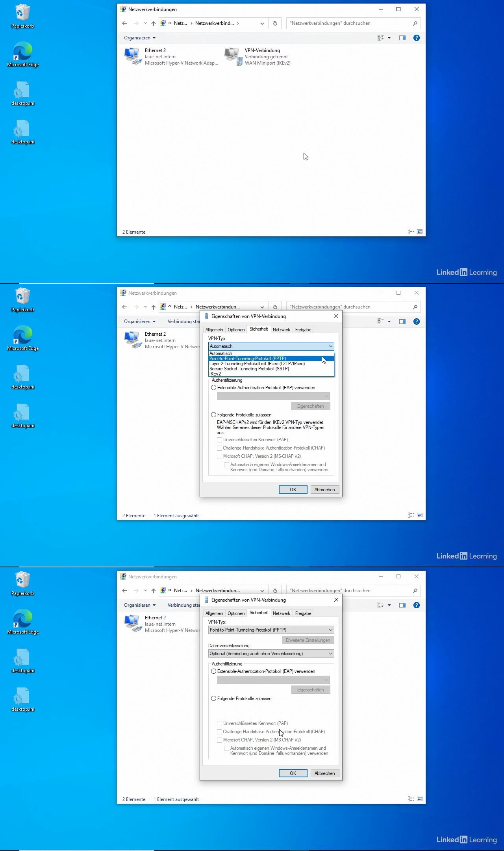The height and width of the screenshot is (851, 504).
Task: Select Extensible-Authentication-Protokoll (EAP) radio button
Action: [x=214, y=671]
